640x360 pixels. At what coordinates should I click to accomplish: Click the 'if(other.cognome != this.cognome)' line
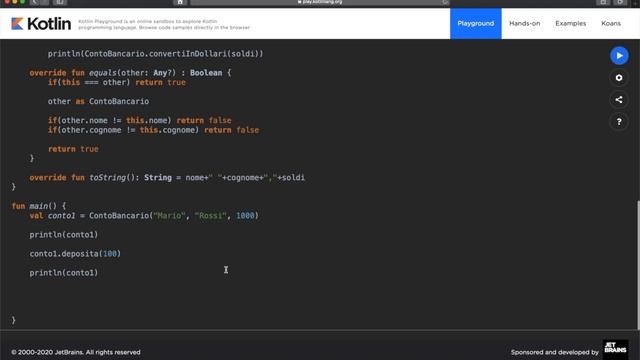point(153,130)
